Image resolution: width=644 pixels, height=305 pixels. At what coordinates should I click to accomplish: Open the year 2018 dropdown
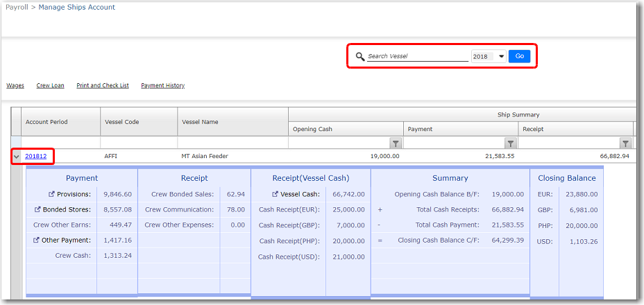coord(501,57)
